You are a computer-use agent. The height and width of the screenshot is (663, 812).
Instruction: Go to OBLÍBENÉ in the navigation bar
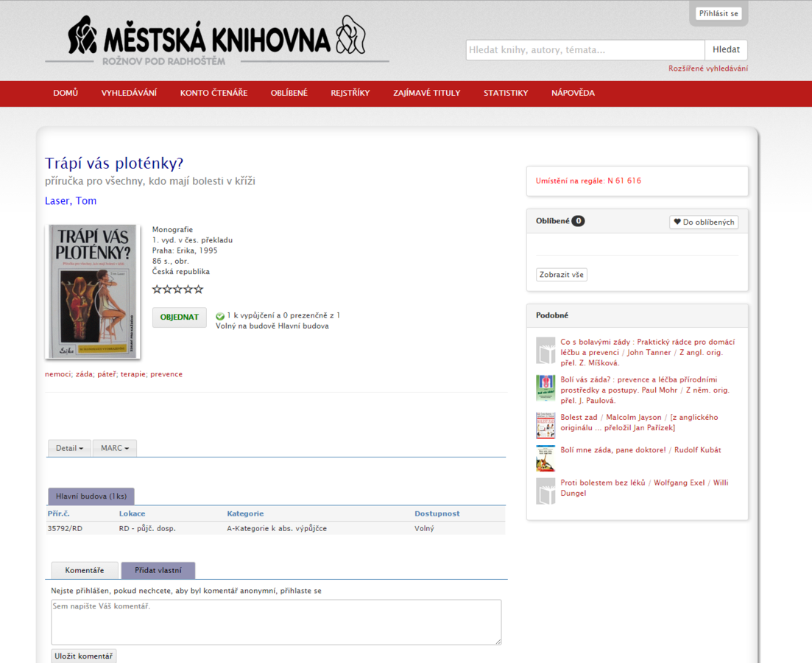coord(289,94)
